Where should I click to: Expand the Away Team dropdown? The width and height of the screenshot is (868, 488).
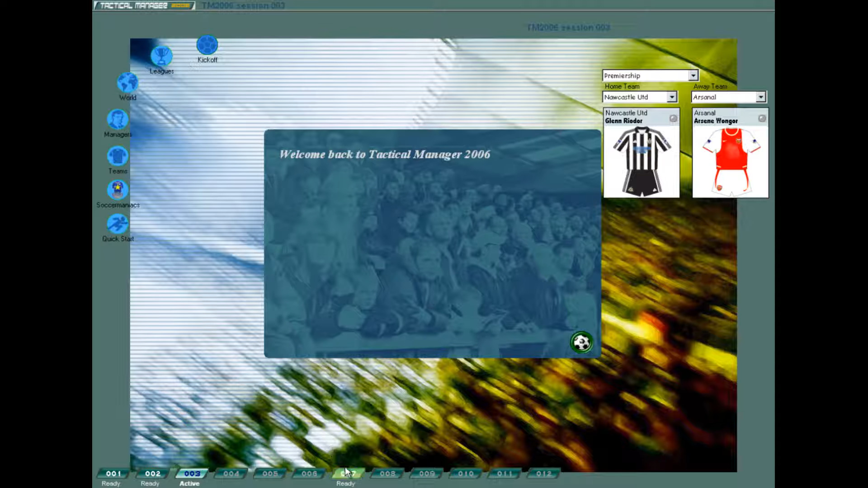pyautogui.click(x=761, y=97)
